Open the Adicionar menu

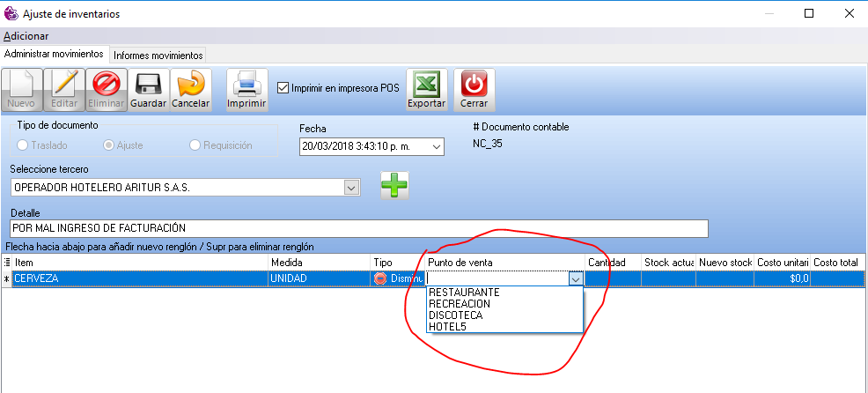(26, 36)
